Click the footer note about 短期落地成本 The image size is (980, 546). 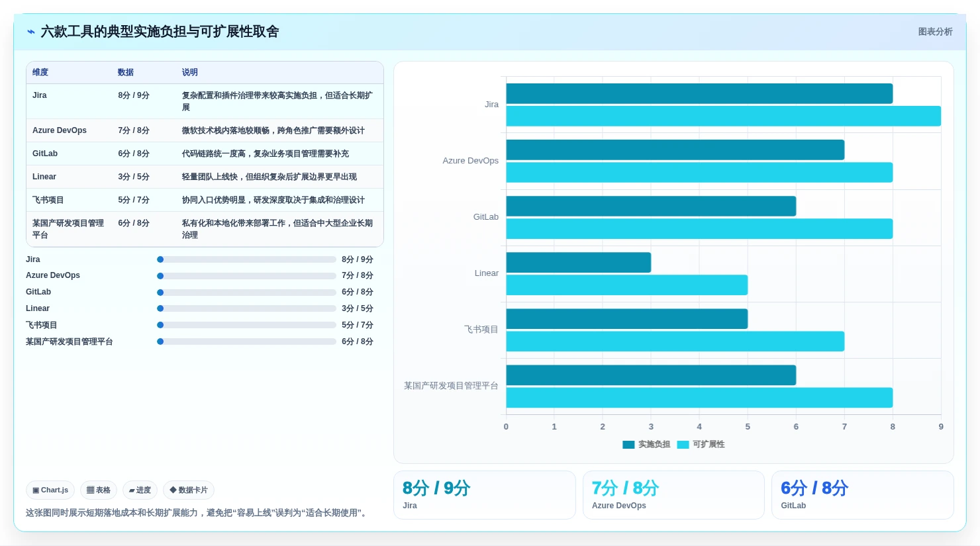point(198,513)
